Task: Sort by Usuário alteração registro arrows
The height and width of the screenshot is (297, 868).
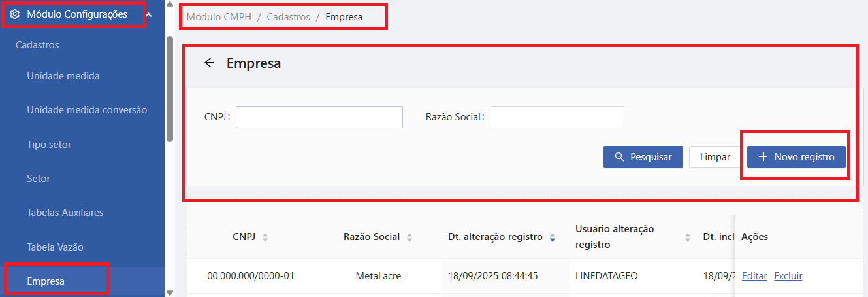Action: pyautogui.click(x=688, y=237)
